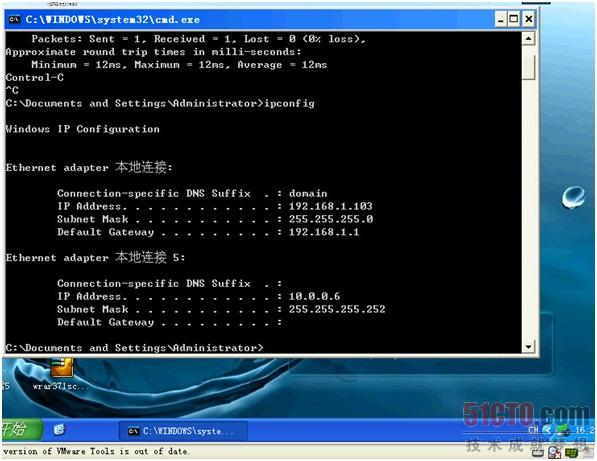The width and height of the screenshot is (597, 461).
Task: Click the 'Windows IP Configuration' heading line
Action: pos(83,129)
